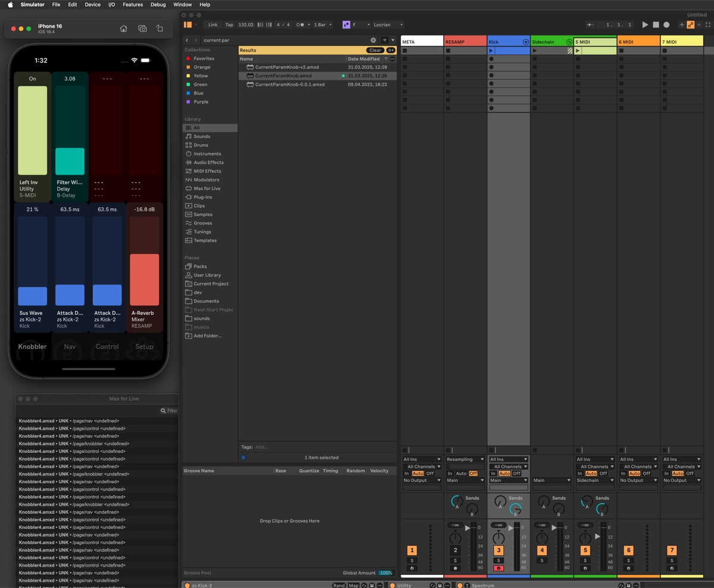Click the Filter Wi... teal slider in phone
The height and width of the screenshot is (588, 714).
(x=70, y=130)
